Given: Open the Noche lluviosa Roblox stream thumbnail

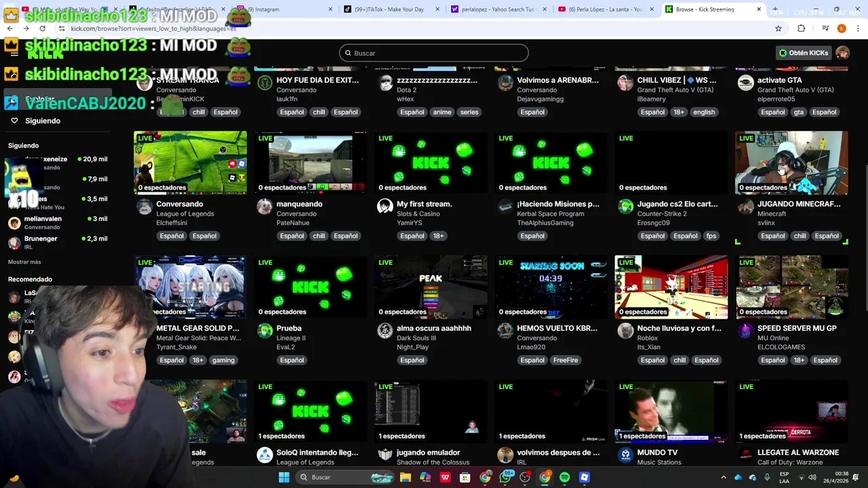Looking at the screenshot, I should (671, 287).
